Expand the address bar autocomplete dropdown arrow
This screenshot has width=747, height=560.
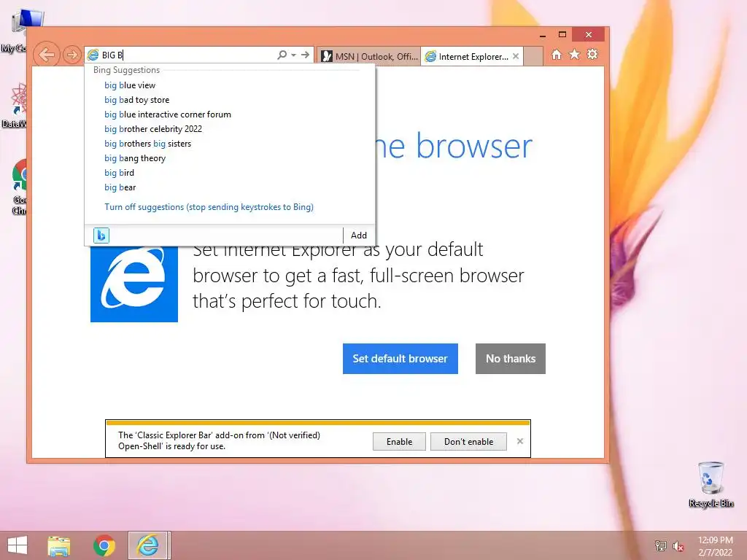pyautogui.click(x=293, y=55)
